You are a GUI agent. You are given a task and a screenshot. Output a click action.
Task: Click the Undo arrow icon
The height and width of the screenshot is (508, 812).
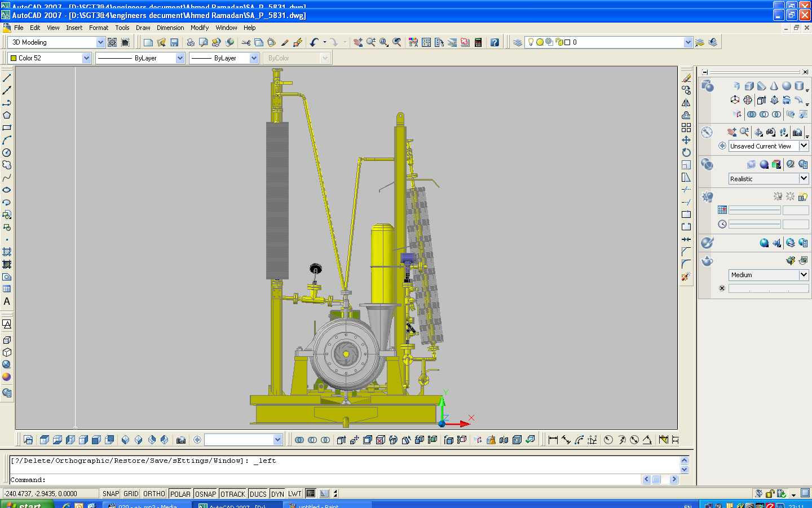coord(314,42)
